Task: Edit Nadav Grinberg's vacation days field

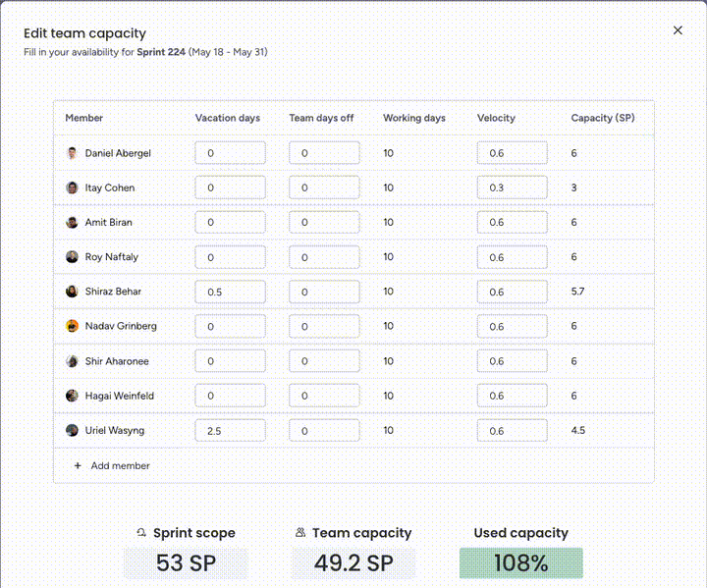Action: [230, 326]
